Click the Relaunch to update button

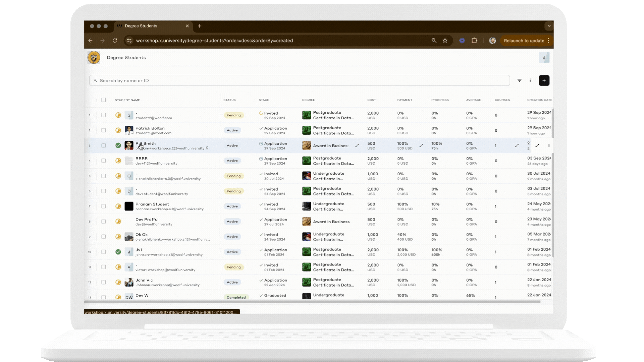524,41
